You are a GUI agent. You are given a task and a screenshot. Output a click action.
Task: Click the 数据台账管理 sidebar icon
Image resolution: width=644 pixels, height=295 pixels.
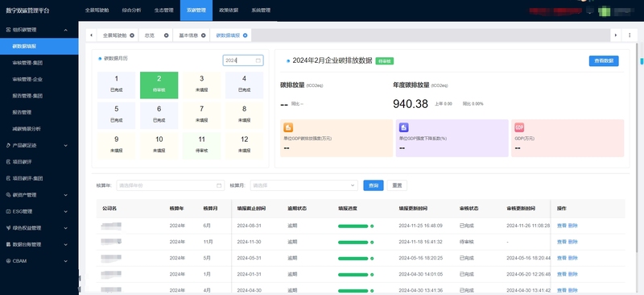(x=8, y=244)
